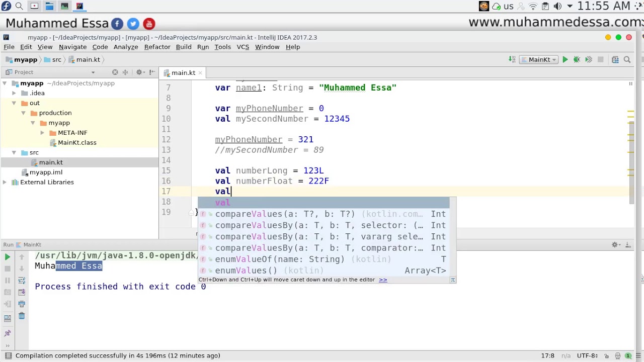The height and width of the screenshot is (362, 644).
Task: Open Twitter icon beside Muhammed Essa
Action: pos(133,24)
